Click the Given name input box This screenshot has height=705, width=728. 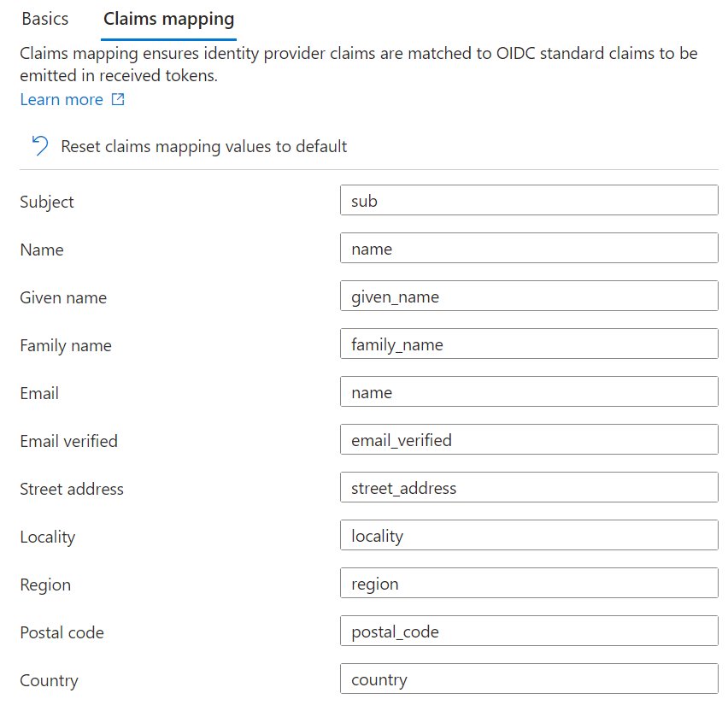529,296
